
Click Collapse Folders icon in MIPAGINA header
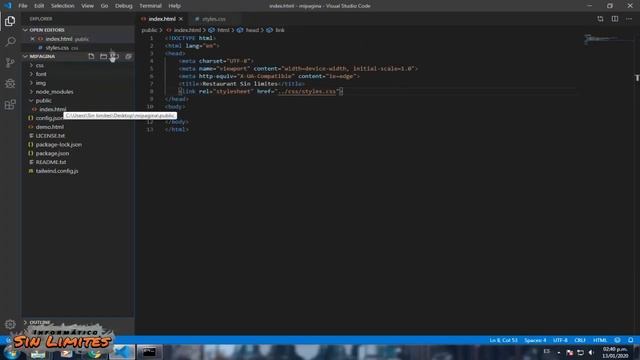pos(128,56)
